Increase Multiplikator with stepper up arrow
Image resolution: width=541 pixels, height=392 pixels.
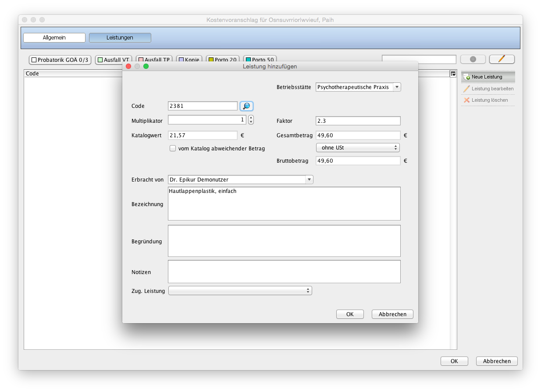[251, 118]
